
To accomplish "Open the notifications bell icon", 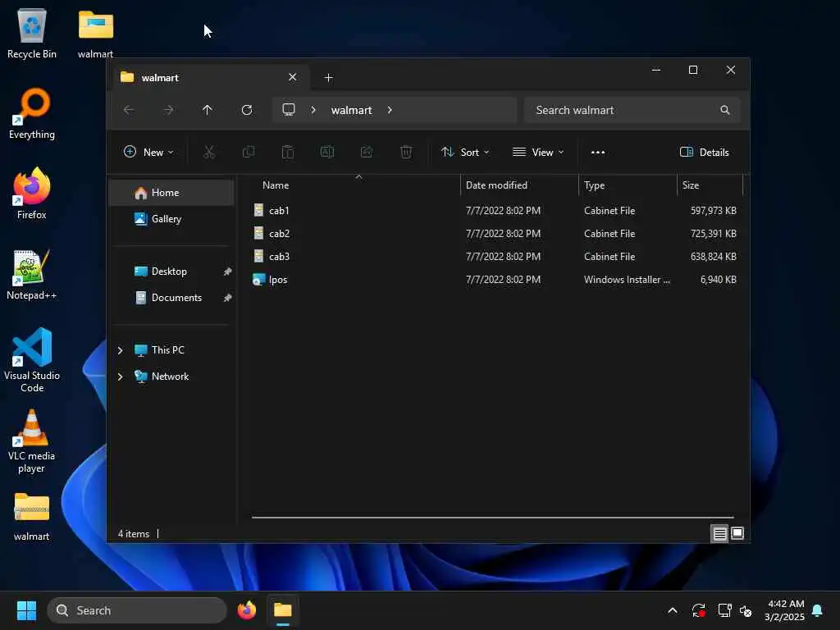I will click(x=818, y=610).
